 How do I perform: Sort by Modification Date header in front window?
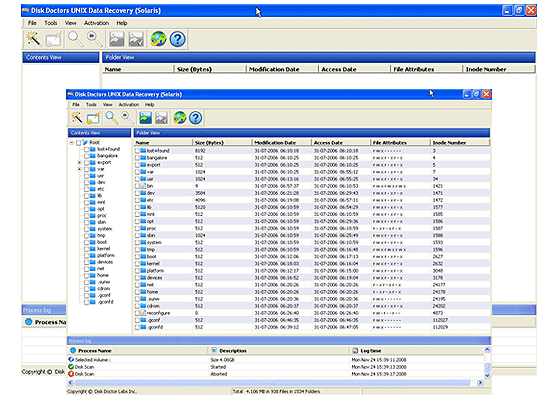[282, 143]
